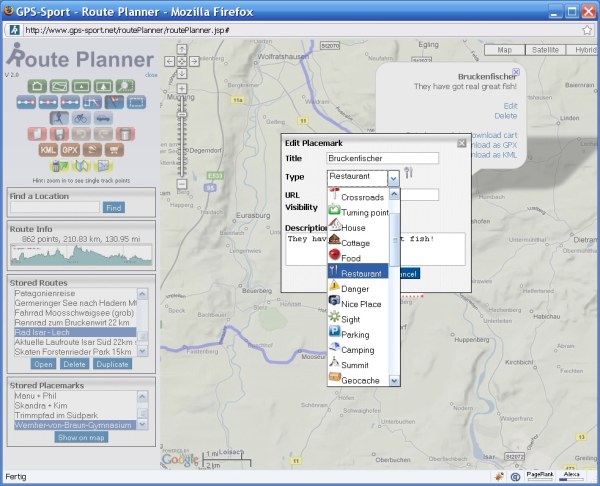This screenshot has width=600, height=486.
Task: Select the dashed rectangle selection tool
Action: [137, 102]
